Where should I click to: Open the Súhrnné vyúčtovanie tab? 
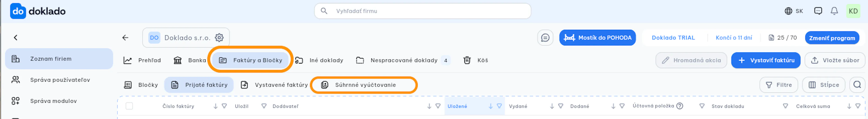click(363, 85)
